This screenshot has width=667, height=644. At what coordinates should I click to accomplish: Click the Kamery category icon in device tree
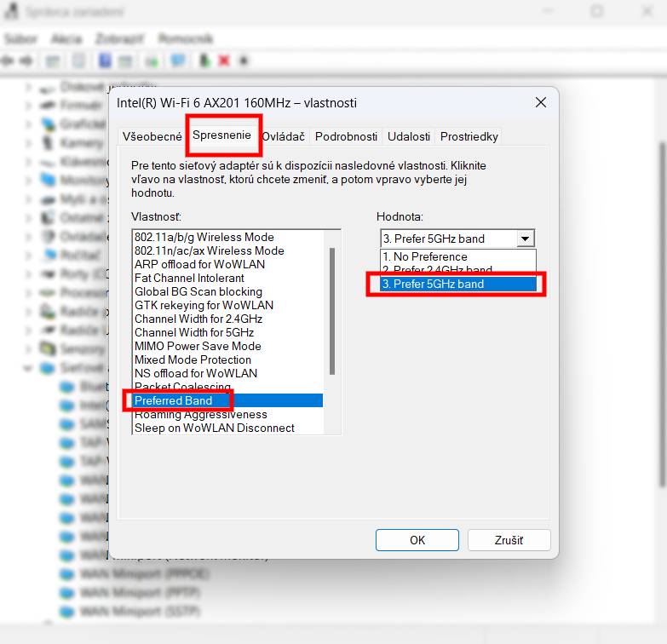(x=48, y=142)
